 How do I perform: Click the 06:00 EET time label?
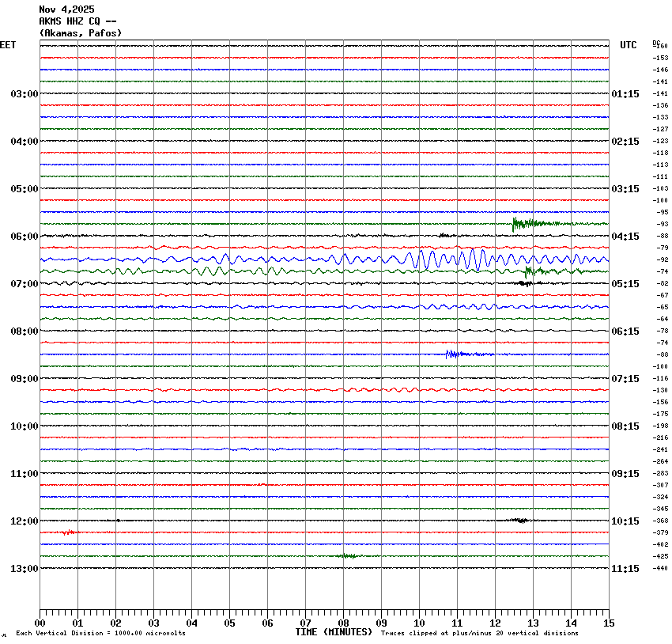[24, 237]
